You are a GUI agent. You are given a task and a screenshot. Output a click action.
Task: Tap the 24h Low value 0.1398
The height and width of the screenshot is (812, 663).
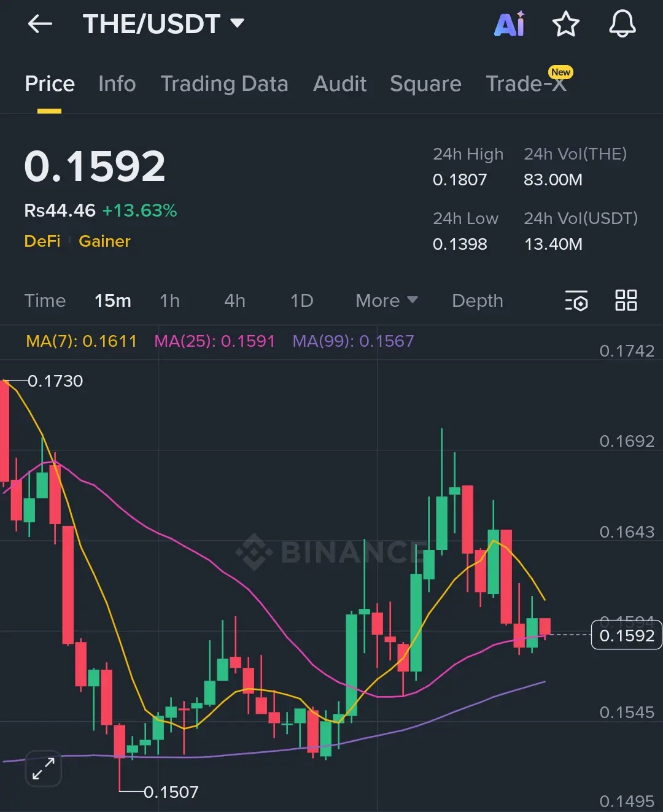460,244
